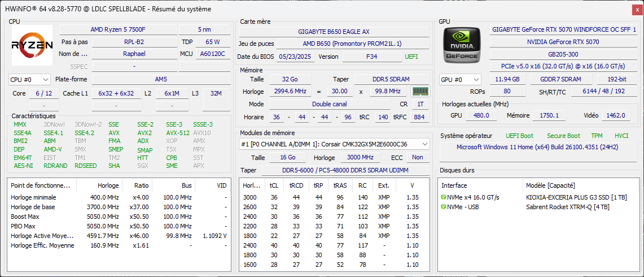Click the Secure Boot status label
Viewport: 644px width, 277px height.
pos(563,136)
